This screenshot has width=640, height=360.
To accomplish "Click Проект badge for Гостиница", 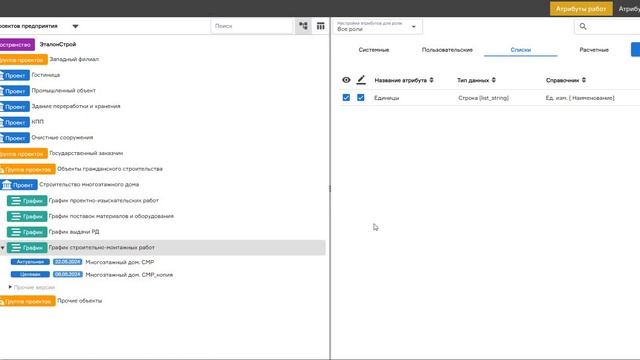I will (15, 76).
